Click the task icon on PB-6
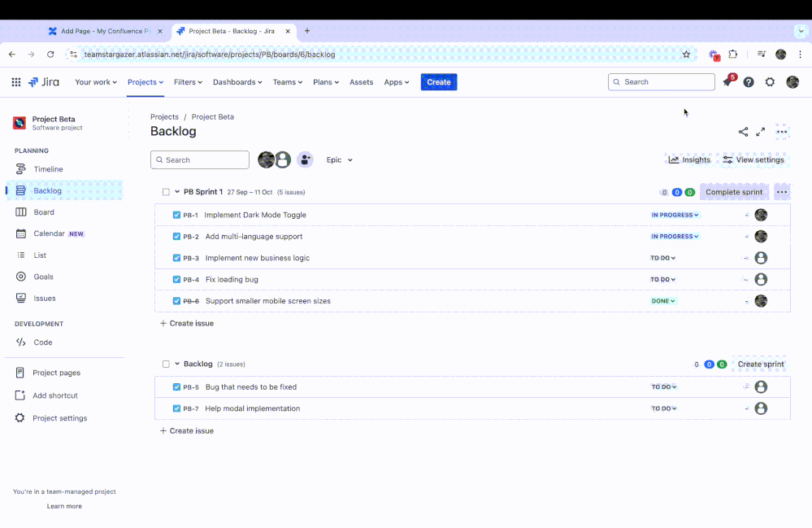The height and width of the screenshot is (528, 812). click(176, 300)
